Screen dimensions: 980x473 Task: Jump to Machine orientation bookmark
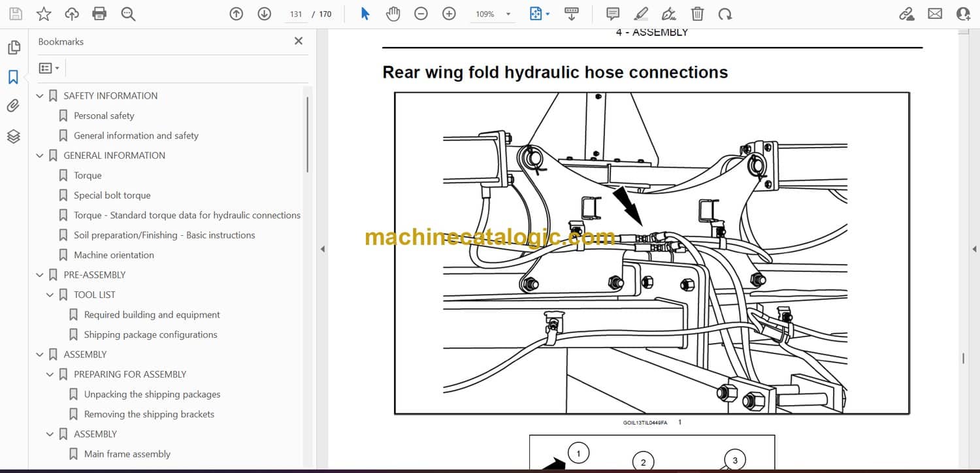point(114,255)
